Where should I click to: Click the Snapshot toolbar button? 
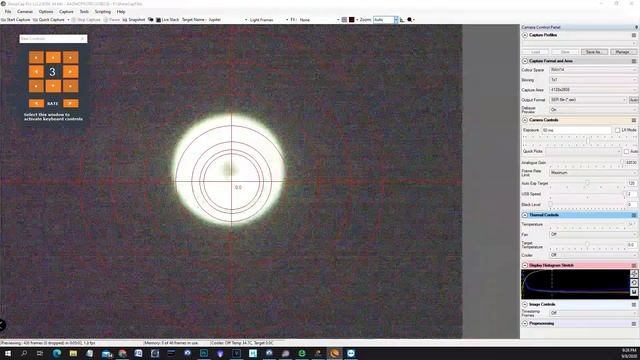pos(134,20)
